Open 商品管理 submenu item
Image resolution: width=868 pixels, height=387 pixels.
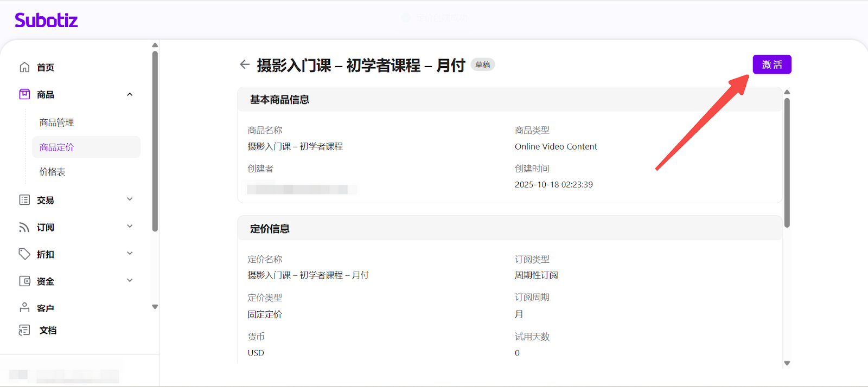coord(57,122)
